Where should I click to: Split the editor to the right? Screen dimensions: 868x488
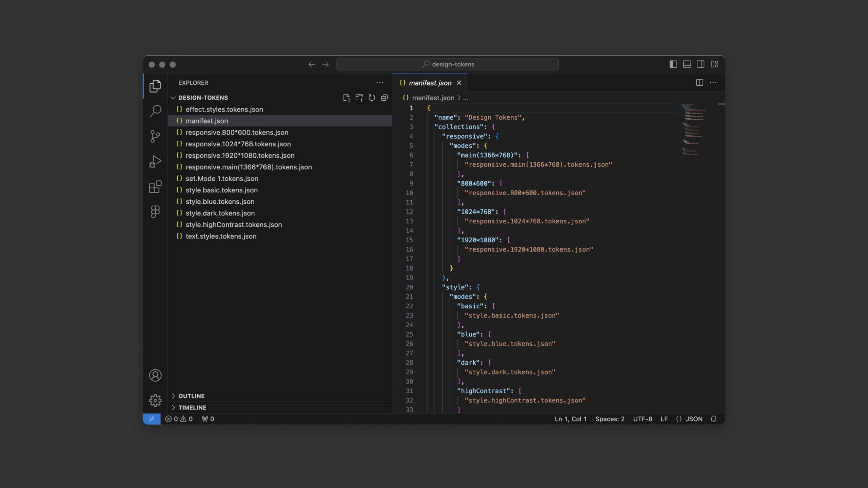point(699,83)
